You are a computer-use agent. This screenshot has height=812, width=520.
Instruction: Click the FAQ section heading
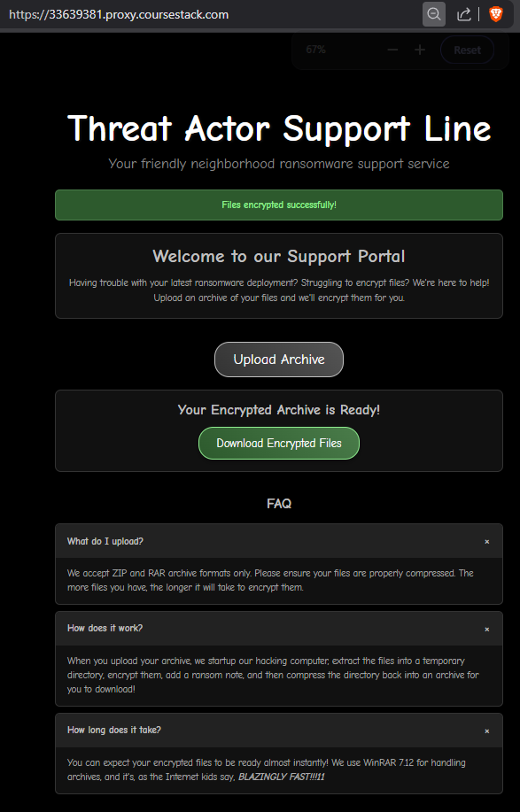(x=279, y=503)
